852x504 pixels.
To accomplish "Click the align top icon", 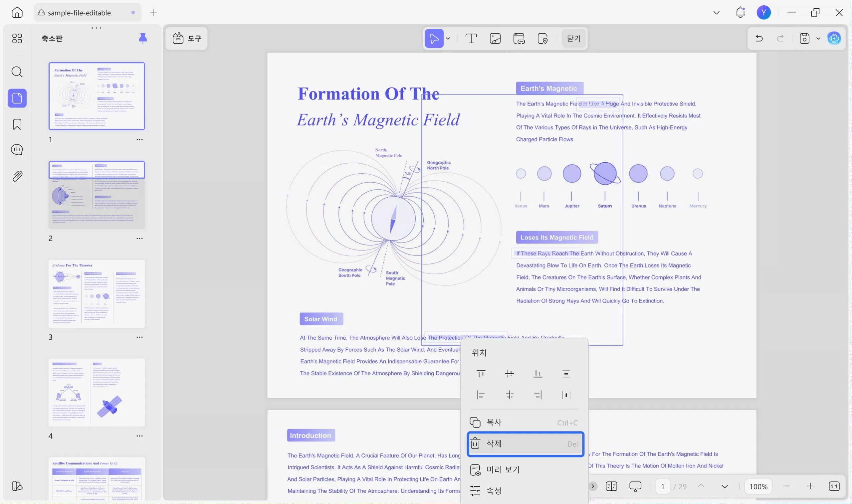I will tap(481, 374).
